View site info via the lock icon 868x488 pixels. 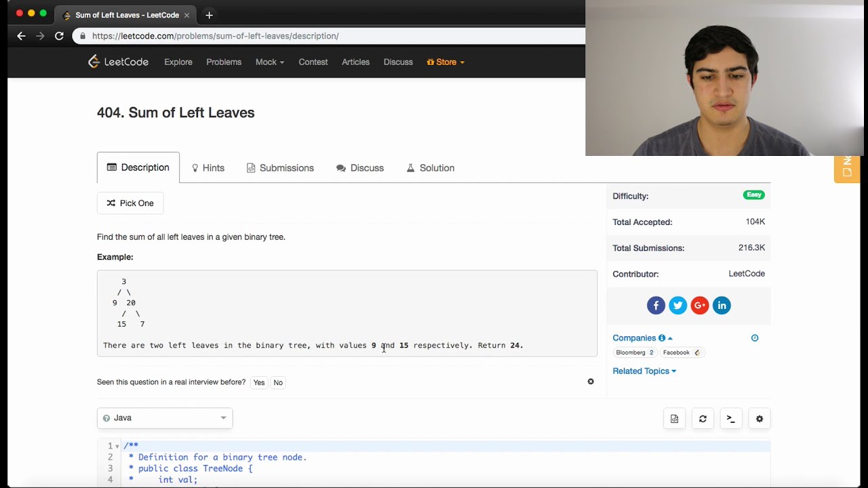(83, 36)
